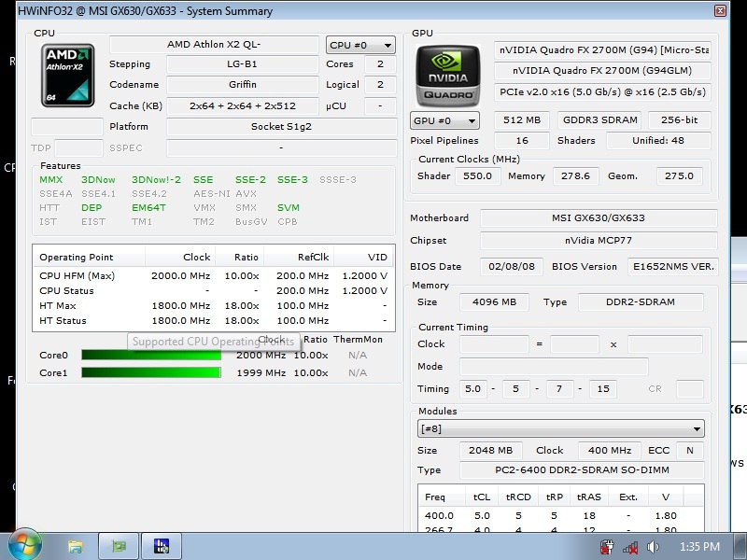Image resolution: width=747 pixels, height=560 pixels.
Task: Click the memory Type field DDR2-SDRAM
Action: pyautogui.click(x=641, y=301)
